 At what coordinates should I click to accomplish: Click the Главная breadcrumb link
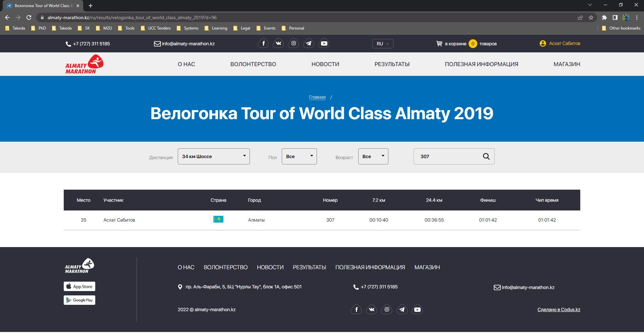tap(317, 97)
